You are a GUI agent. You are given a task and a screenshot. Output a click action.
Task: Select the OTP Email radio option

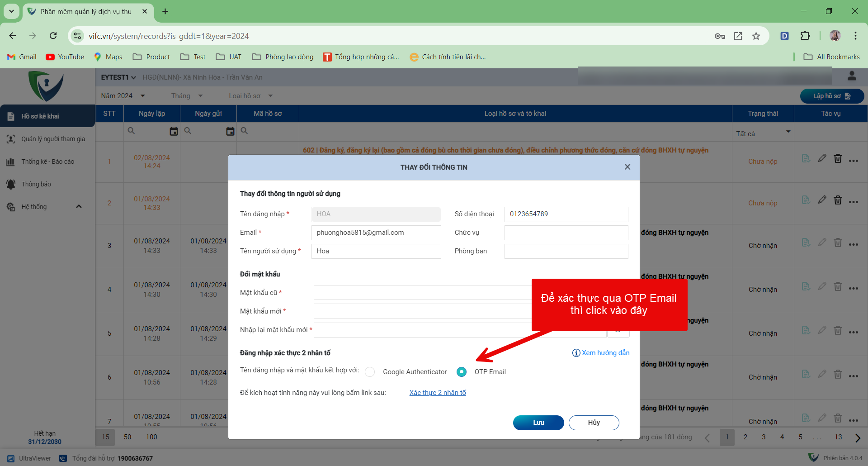pyautogui.click(x=461, y=372)
